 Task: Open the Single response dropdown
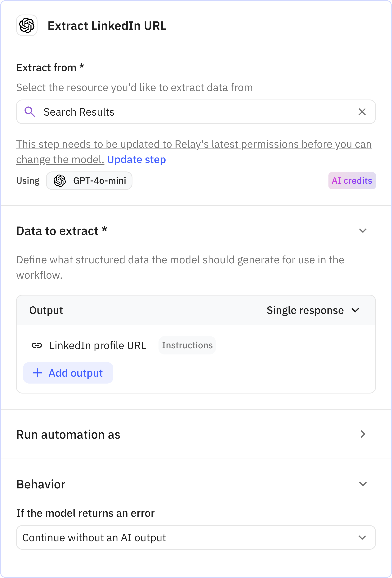pyautogui.click(x=313, y=310)
